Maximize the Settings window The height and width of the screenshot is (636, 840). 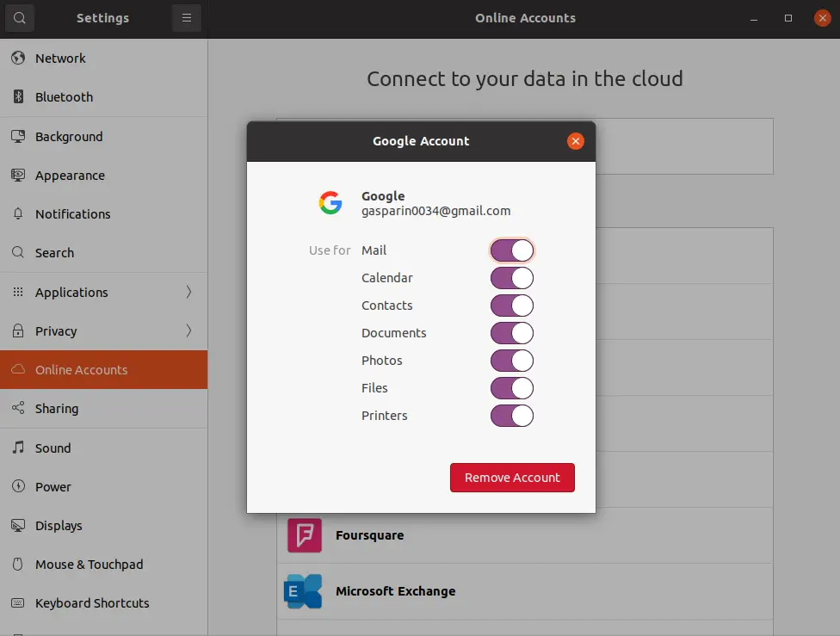click(788, 18)
